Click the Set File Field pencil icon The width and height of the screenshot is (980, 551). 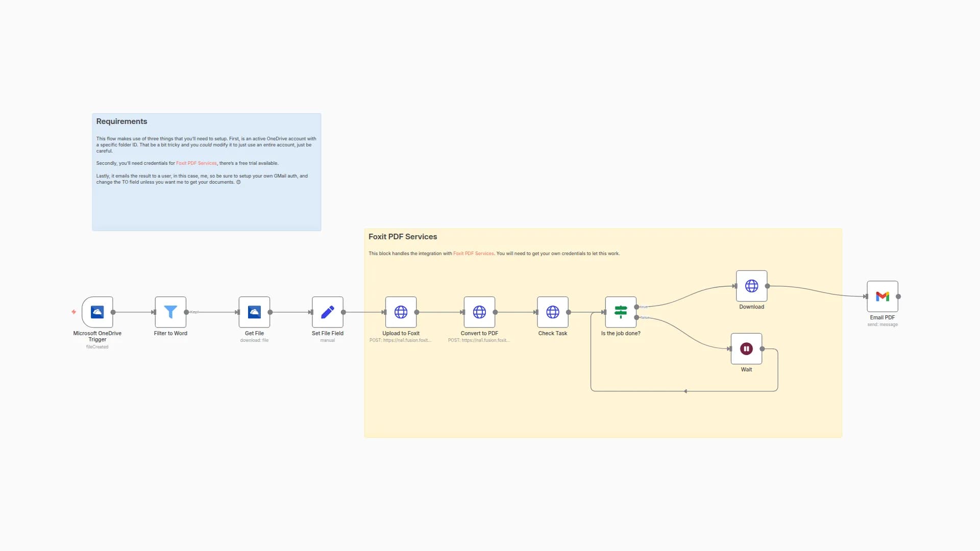(x=328, y=312)
